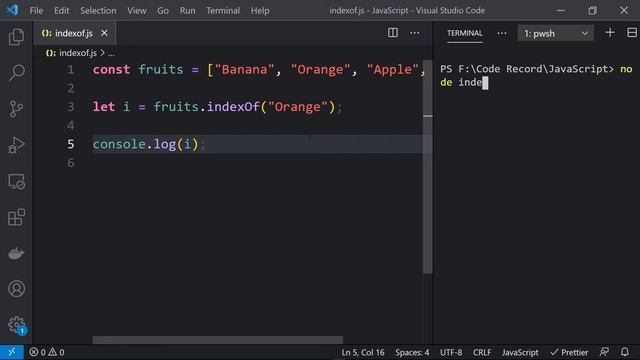Open the Terminal menu
The width and height of the screenshot is (640, 360).
[223, 11]
